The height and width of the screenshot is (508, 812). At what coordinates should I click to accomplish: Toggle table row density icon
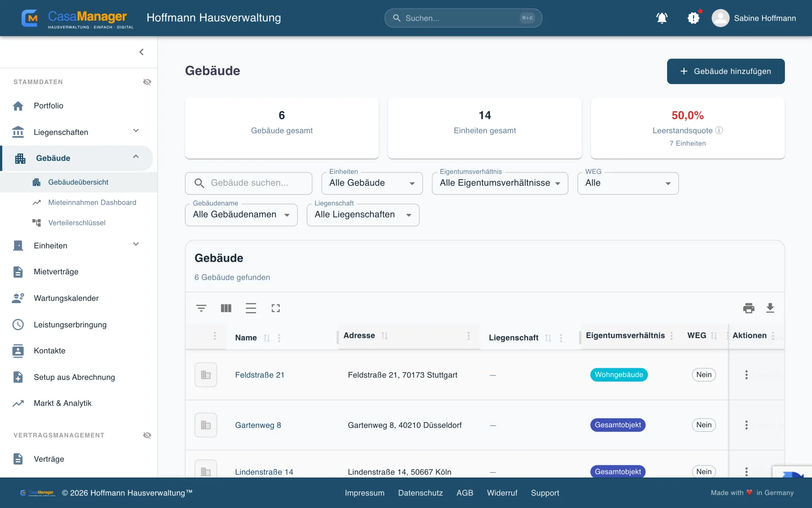tap(251, 308)
